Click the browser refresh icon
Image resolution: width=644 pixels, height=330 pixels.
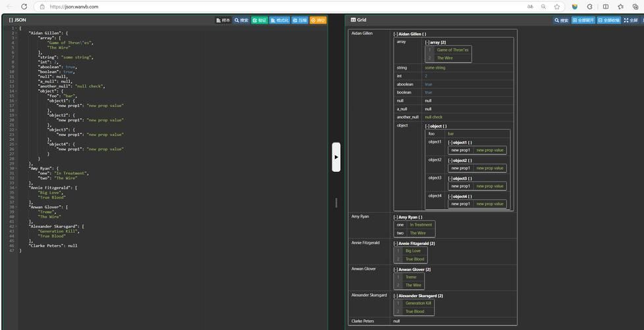(24, 7)
